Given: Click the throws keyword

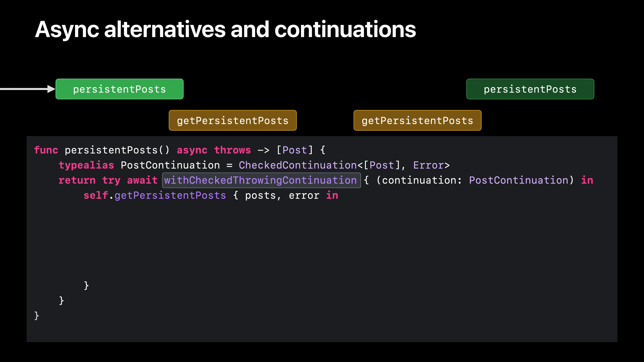Looking at the screenshot, I should coord(232,150).
